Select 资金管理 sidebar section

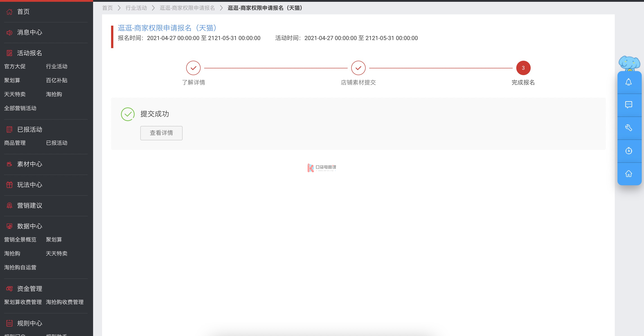pos(29,289)
